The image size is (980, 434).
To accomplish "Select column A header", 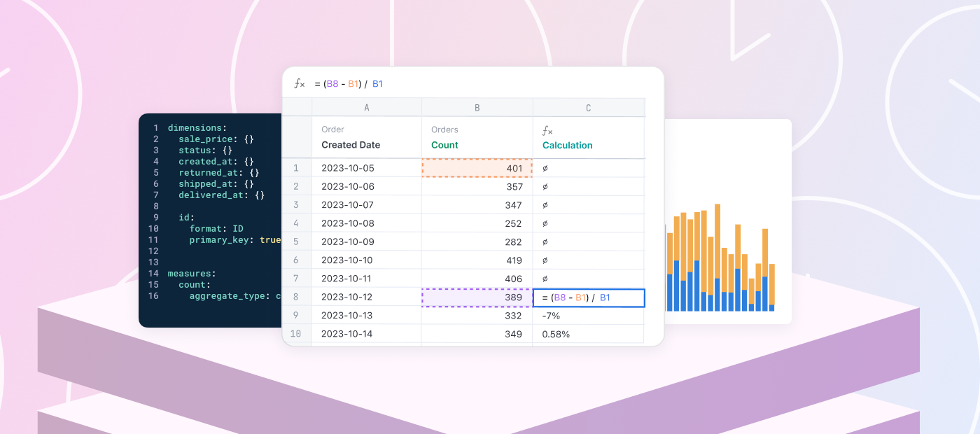I will point(366,108).
